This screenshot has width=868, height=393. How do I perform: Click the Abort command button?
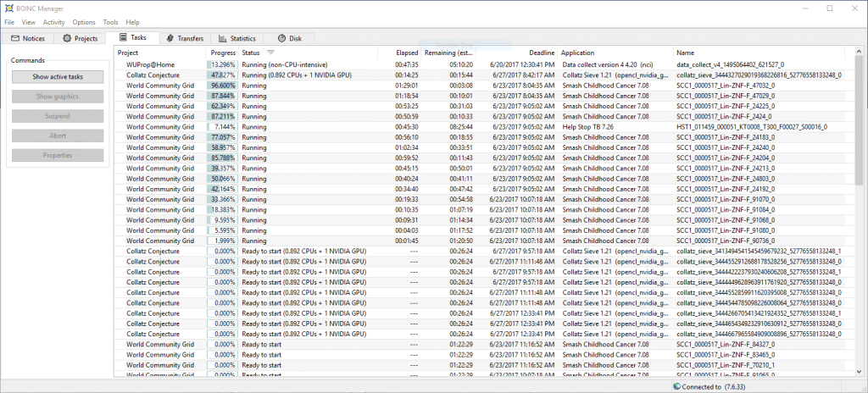[x=58, y=136]
